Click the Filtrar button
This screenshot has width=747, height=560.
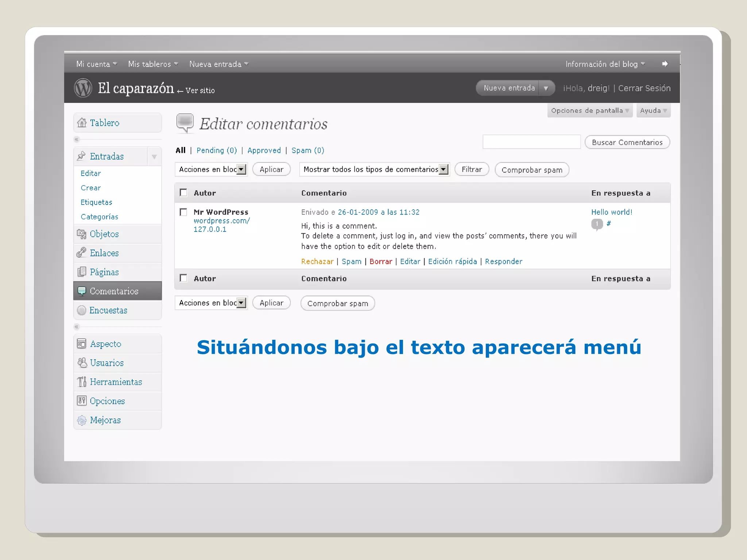(472, 169)
